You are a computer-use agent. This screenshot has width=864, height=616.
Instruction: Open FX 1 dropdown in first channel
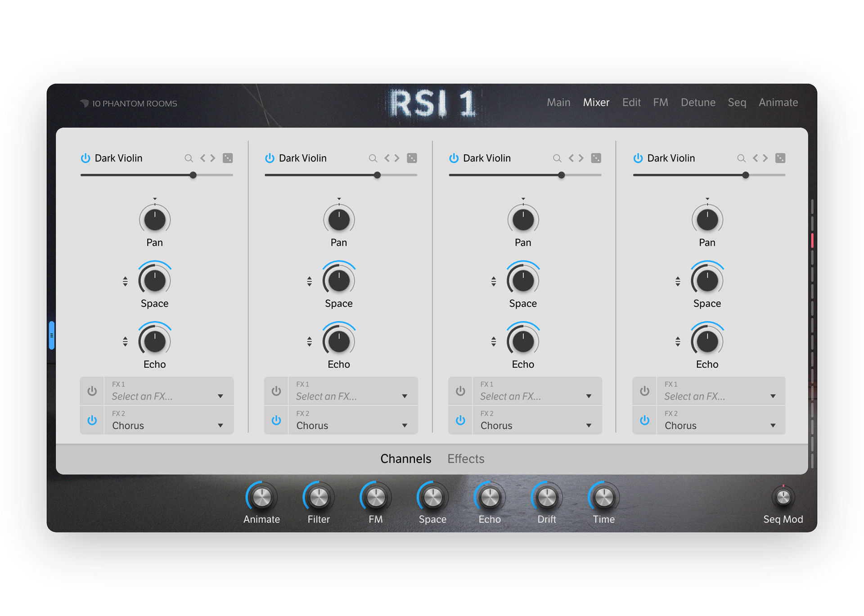coord(169,391)
